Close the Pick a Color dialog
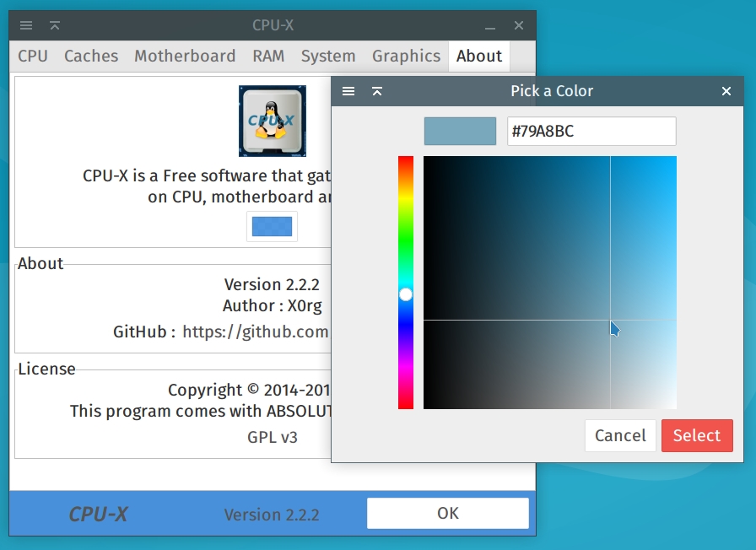The height and width of the screenshot is (550, 756). pyautogui.click(x=726, y=91)
